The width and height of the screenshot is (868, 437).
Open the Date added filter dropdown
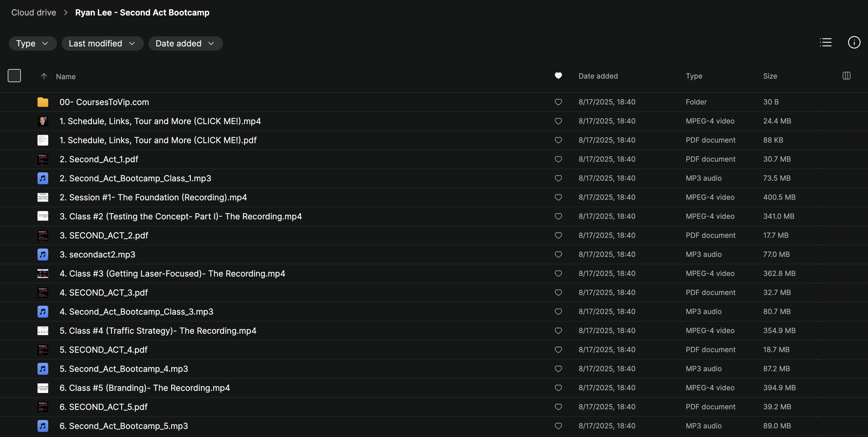pos(185,43)
